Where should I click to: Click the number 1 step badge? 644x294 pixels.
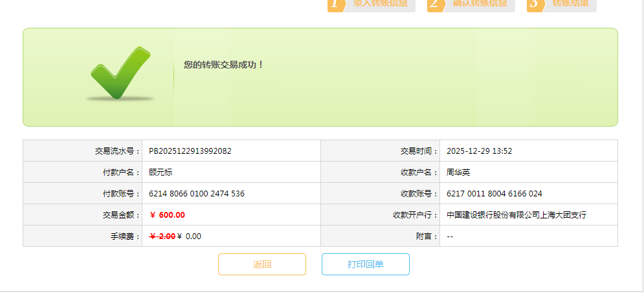click(335, 5)
